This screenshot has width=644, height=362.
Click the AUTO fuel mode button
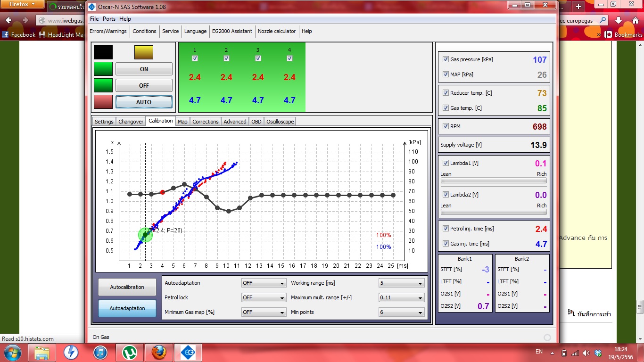tap(144, 102)
